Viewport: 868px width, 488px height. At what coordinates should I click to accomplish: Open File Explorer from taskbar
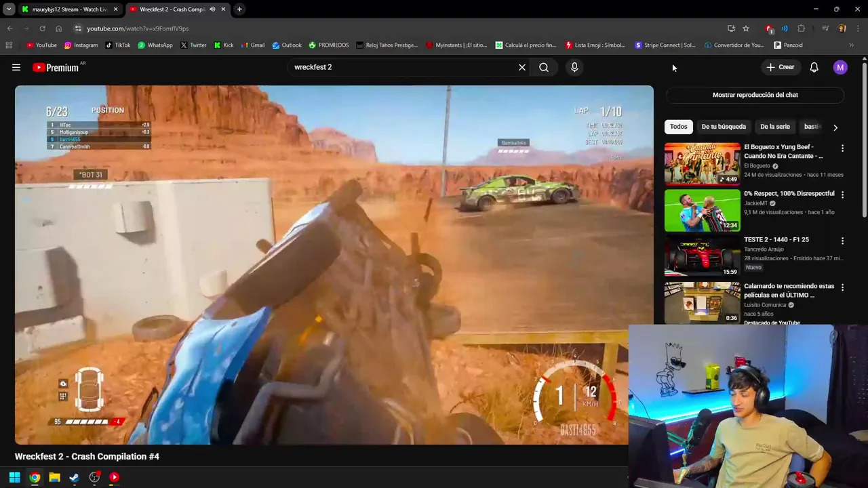coord(54,477)
